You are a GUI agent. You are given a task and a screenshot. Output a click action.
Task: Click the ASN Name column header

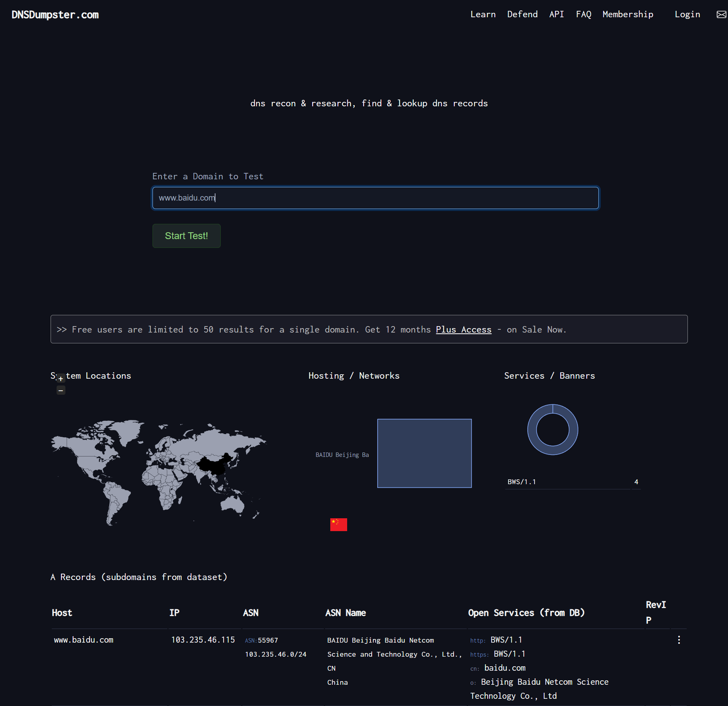(x=345, y=613)
